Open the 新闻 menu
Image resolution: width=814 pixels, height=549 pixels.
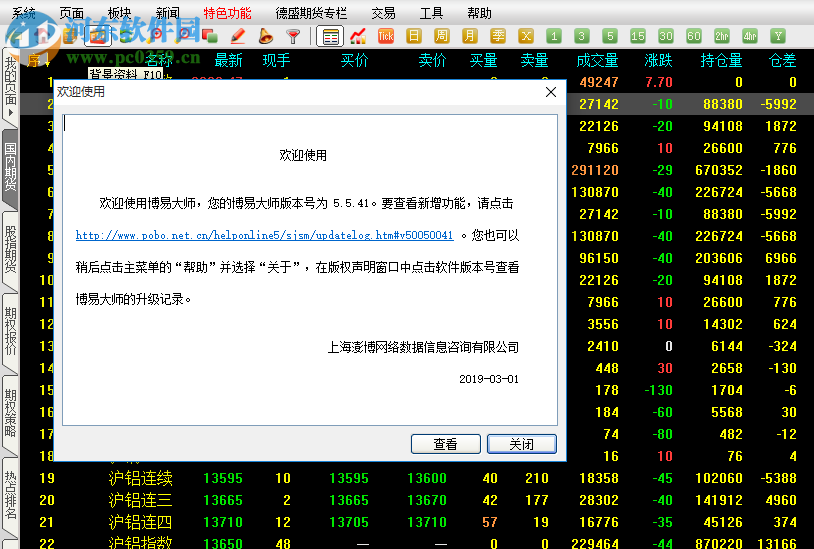167,13
